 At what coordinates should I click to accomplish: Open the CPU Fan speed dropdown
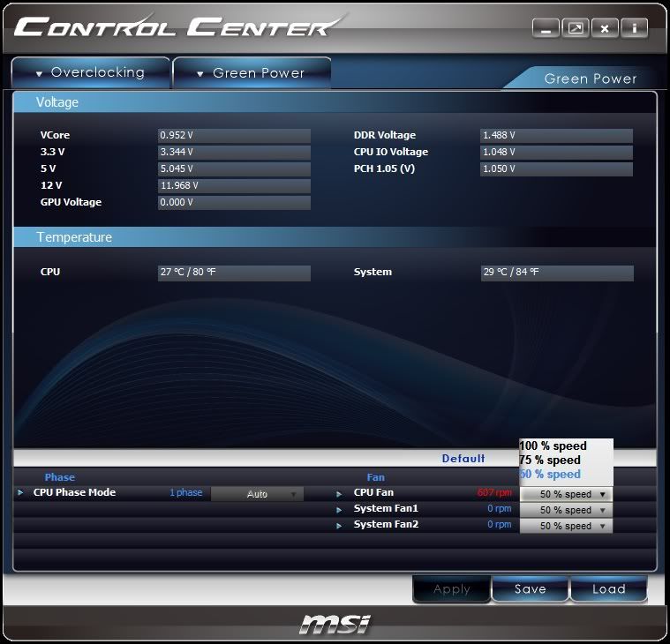point(566,494)
